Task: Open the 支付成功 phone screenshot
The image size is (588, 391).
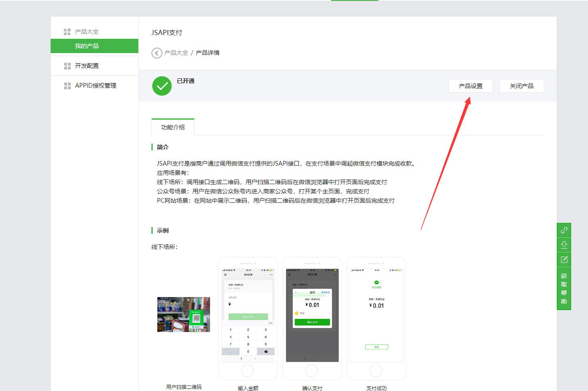Action: click(x=376, y=319)
